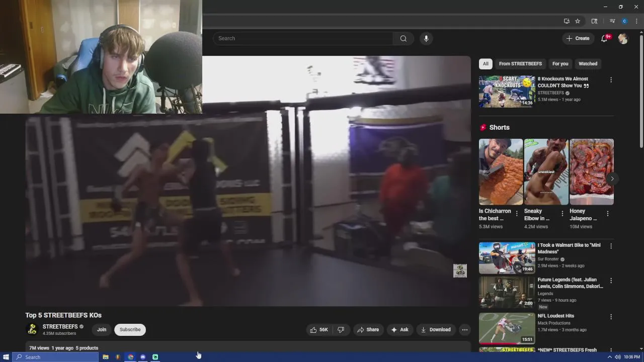The height and width of the screenshot is (362, 644).
Task: Open the Future Legends video thumbnail
Action: [x=507, y=292]
